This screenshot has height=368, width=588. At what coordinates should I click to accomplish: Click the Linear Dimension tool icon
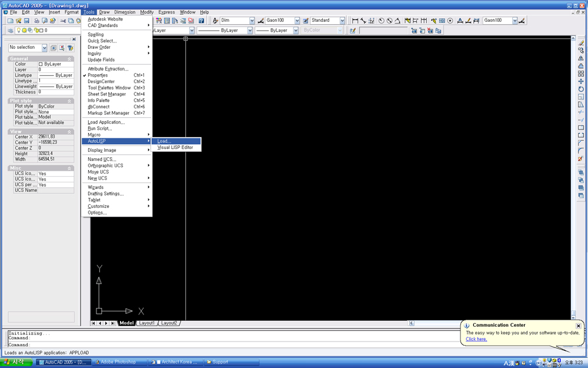coord(355,21)
